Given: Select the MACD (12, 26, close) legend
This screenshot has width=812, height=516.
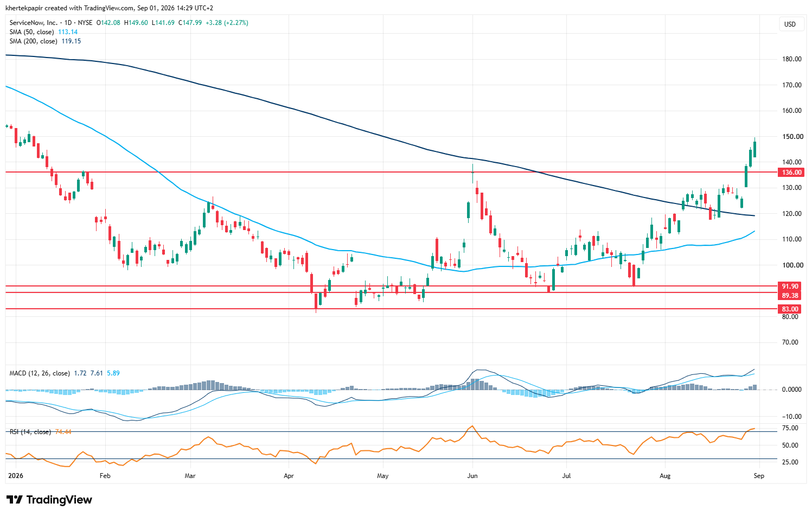Looking at the screenshot, I should coord(40,373).
